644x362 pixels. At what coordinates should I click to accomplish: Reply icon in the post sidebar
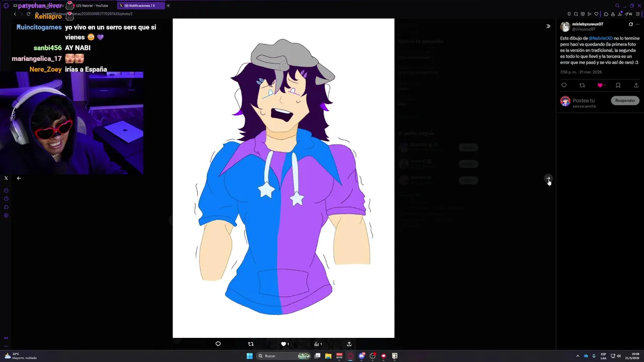(x=564, y=85)
